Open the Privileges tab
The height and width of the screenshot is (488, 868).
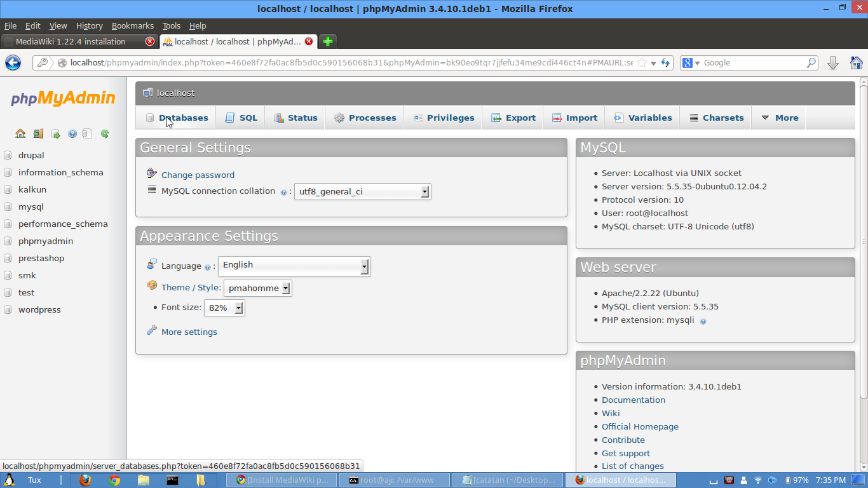(444, 118)
